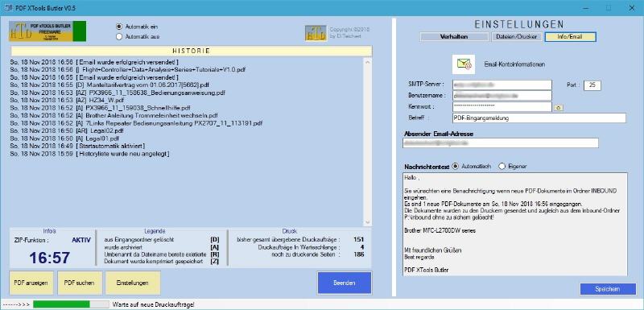This screenshot has width=644, height=310.
Task: Open the Verhalten settings tab
Action: [454, 36]
